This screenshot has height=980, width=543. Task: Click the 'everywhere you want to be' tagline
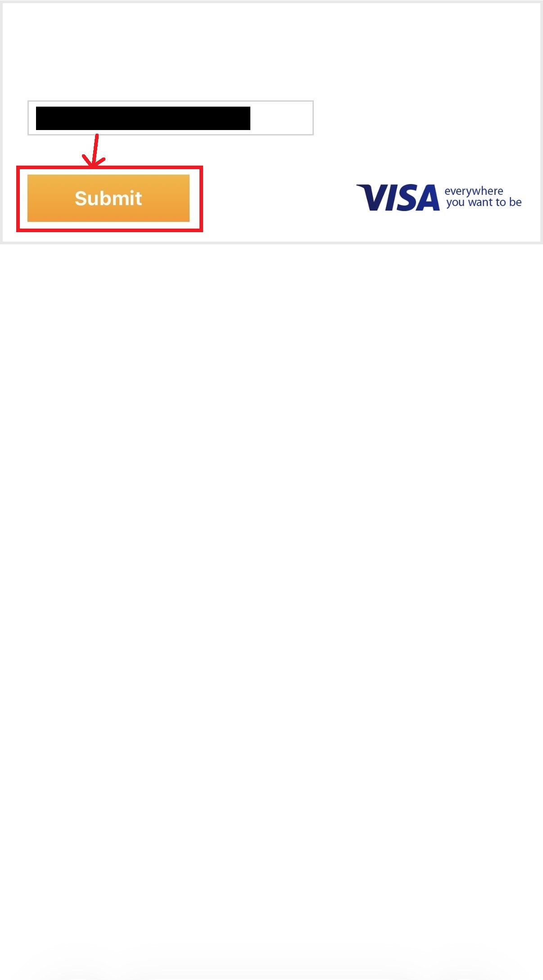(483, 197)
